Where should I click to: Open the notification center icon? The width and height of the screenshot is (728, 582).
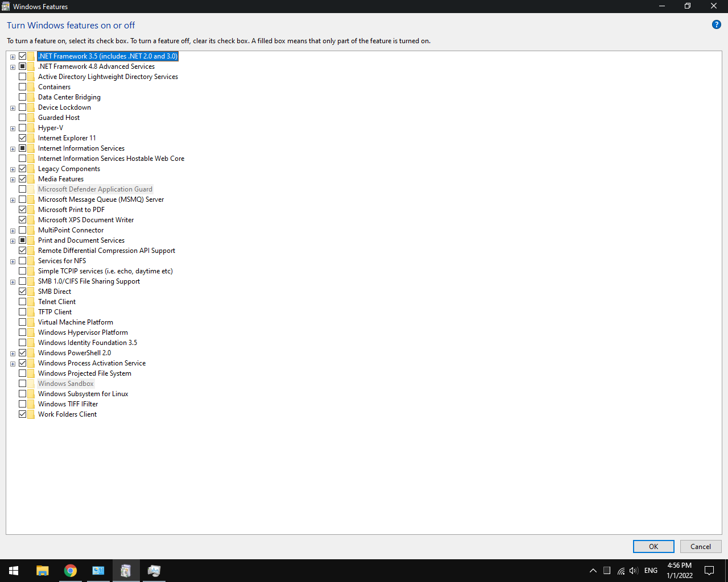point(709,571)
